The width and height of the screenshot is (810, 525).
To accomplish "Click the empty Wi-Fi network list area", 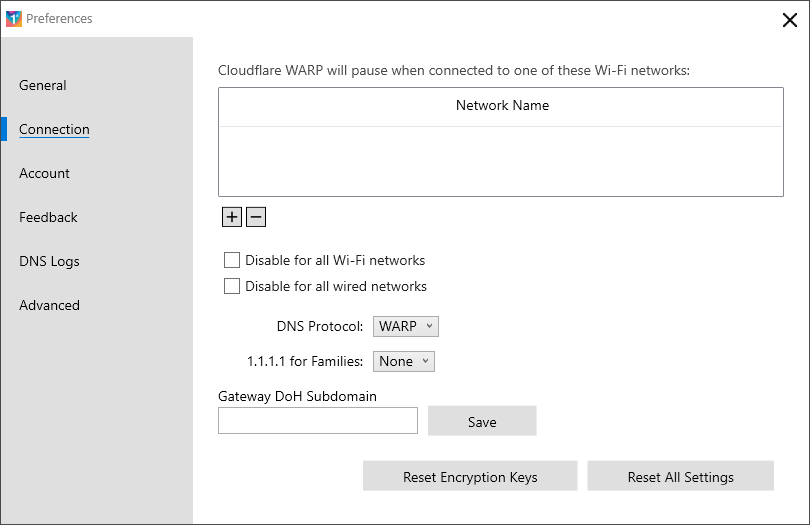I will pos(501,161).
